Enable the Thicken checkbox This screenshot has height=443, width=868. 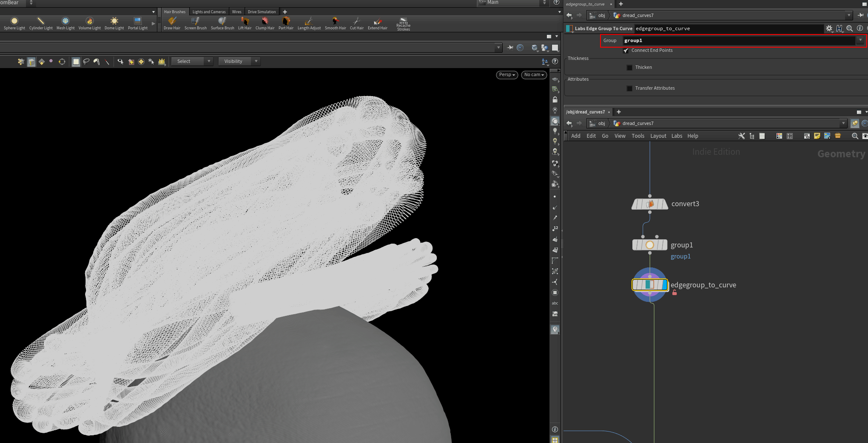(x=629, y=68)
